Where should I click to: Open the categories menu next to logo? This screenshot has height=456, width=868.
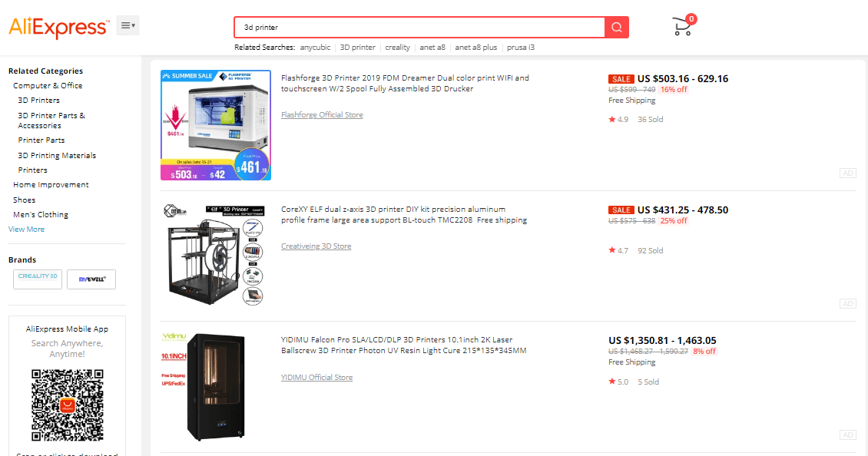point(128,25)
